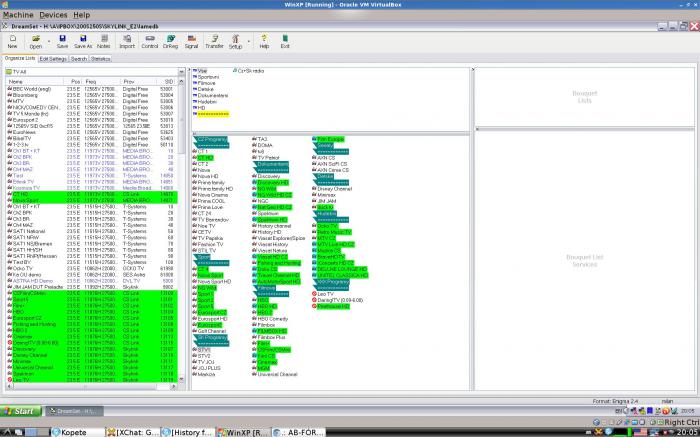Select HBO Comedy in bouquet services
This screenshot has width=700, height=437.
point(270,319)
